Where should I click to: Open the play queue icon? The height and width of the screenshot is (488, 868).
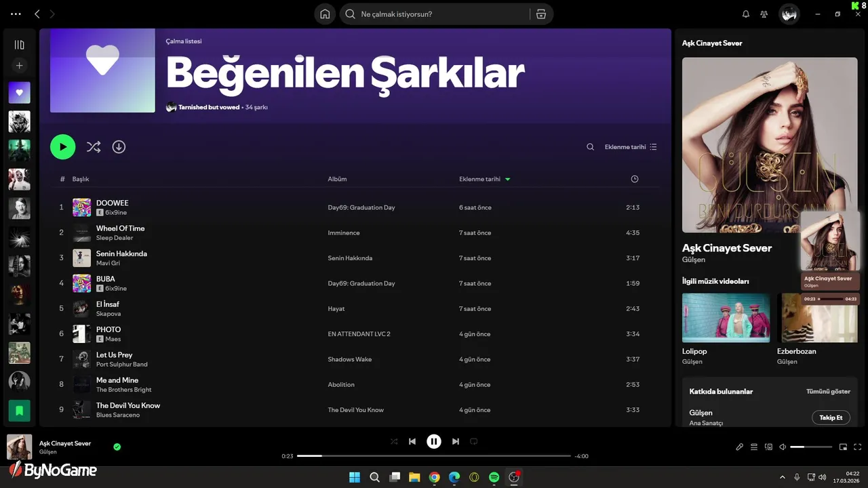(x=754, y=447)
